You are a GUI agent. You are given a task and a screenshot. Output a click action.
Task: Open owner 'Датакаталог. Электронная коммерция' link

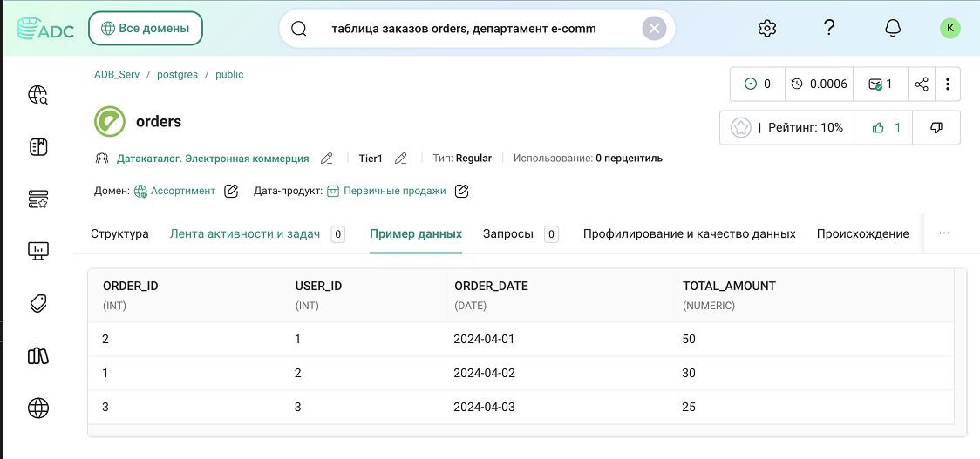[x=213, y=159]
